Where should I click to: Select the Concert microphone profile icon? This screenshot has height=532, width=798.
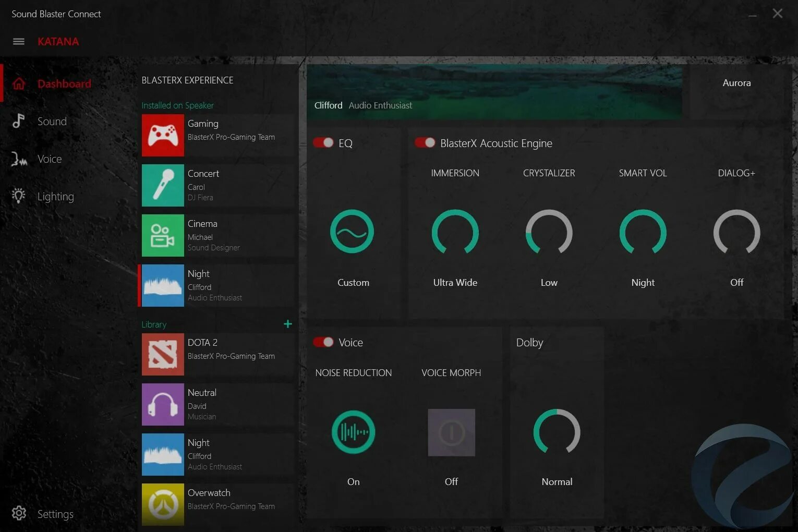pos(163,185)
